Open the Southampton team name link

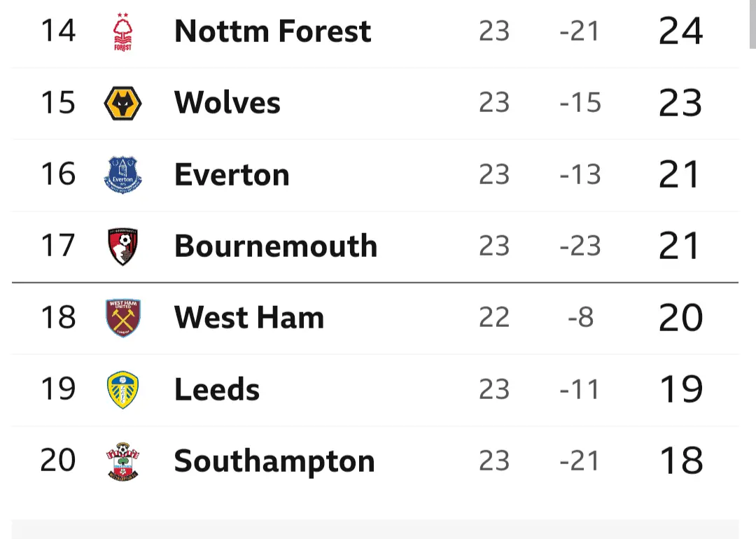click(x=274, y=462)
